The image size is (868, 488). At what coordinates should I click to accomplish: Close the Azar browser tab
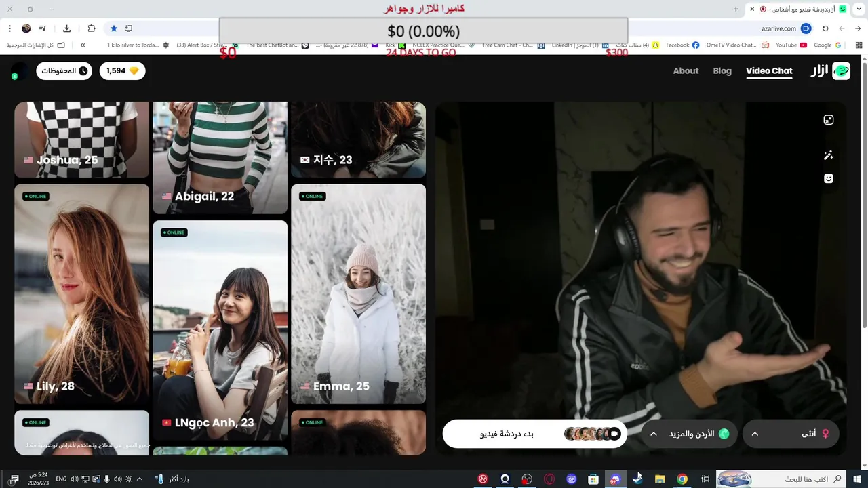pyautogui.click(x=752, y=9)
